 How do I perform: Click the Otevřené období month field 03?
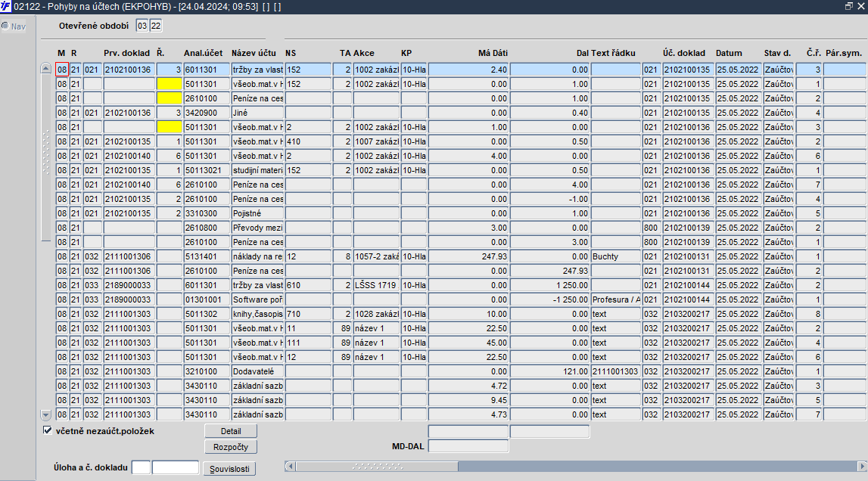pyautogui.click(x=142, y=26)
